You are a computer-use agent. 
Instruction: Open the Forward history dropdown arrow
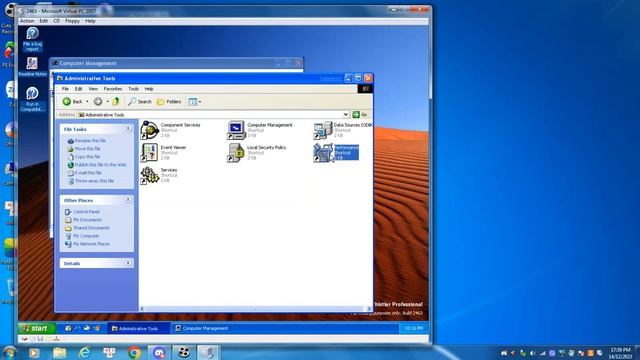pyautogui.click(x=107, y=102)
